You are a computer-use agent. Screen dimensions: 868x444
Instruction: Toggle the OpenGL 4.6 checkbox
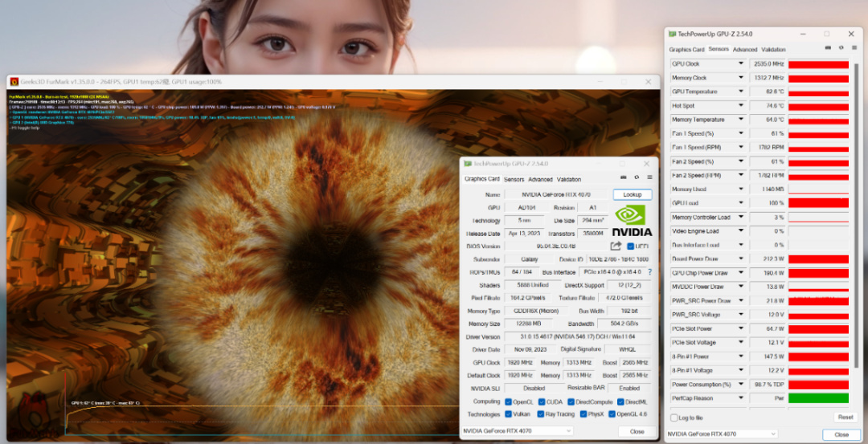[612, 414]
